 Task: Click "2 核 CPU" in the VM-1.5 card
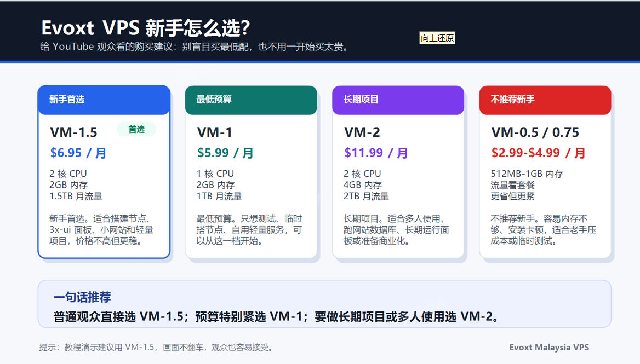[x=68, y=174]
